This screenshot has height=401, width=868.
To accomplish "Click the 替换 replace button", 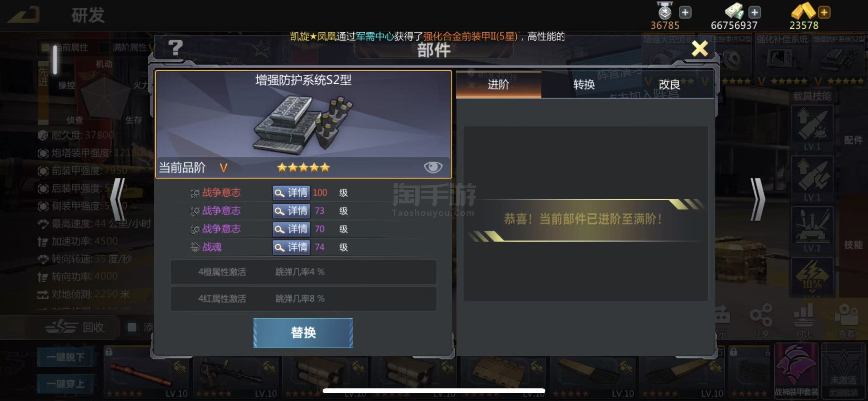I will [303, 333].
